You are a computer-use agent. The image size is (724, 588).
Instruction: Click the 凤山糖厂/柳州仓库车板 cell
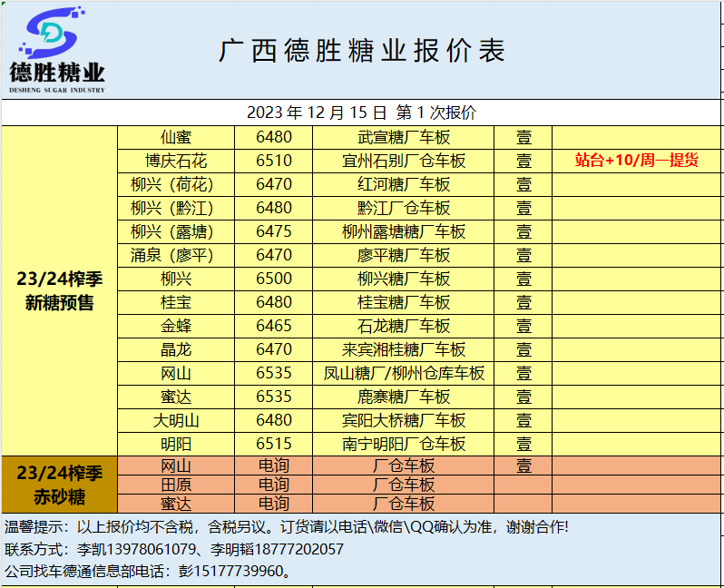[x=403, y=373]
